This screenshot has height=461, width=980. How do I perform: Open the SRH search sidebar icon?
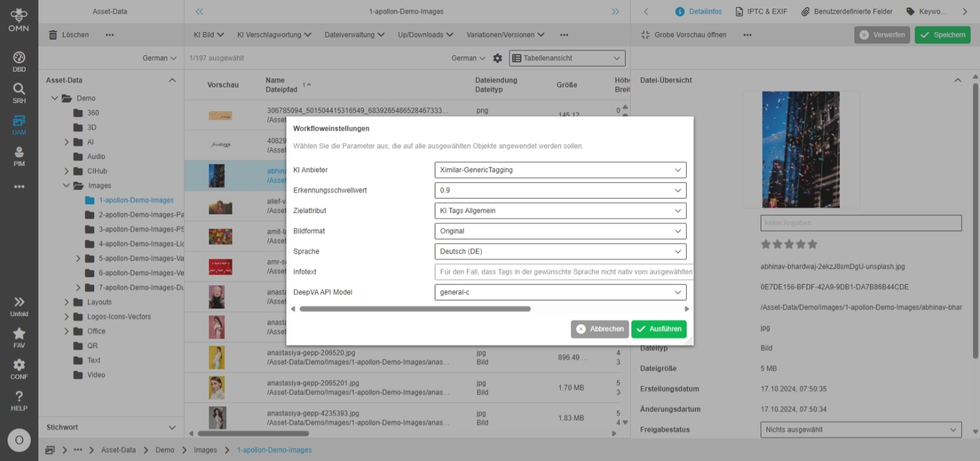coord(19,92)
